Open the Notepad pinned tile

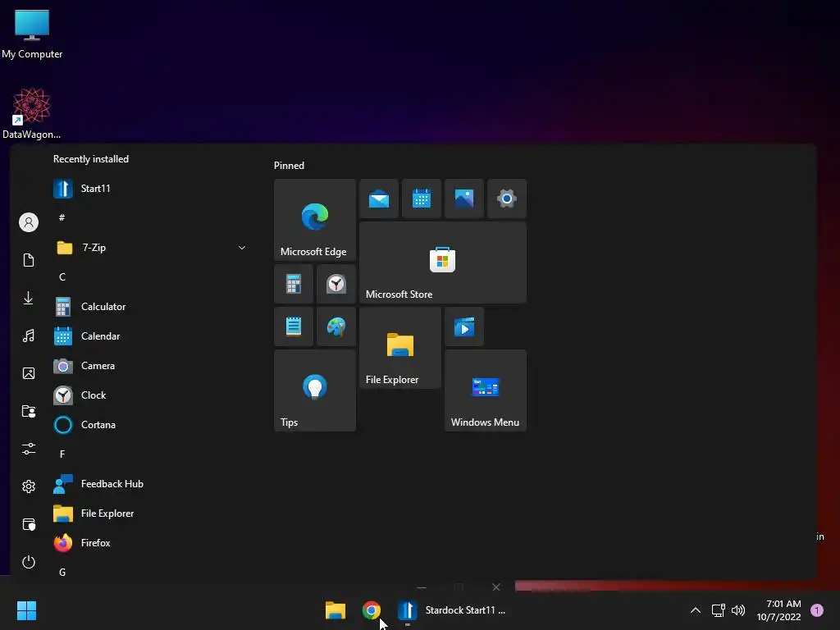(294, 326)
